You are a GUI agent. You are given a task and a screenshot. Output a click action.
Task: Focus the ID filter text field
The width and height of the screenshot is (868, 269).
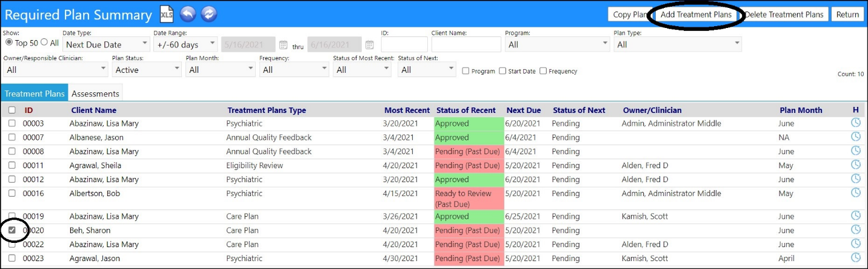(404, 44)
